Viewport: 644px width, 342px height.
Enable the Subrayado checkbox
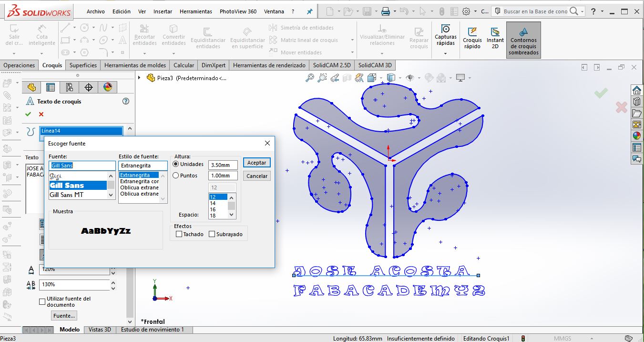click(212, 234)
